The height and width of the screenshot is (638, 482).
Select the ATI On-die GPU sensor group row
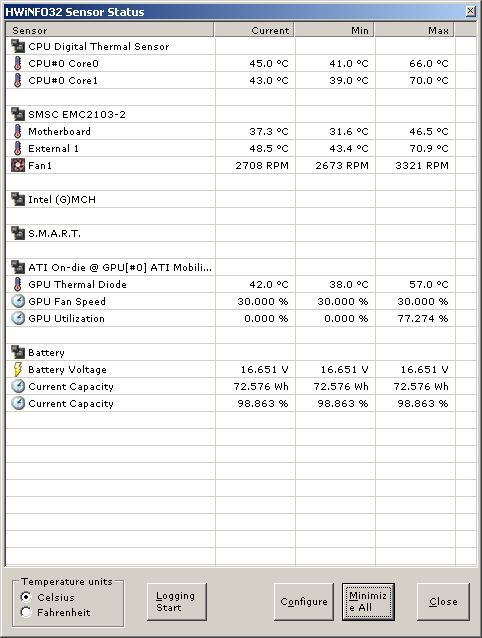241,267
